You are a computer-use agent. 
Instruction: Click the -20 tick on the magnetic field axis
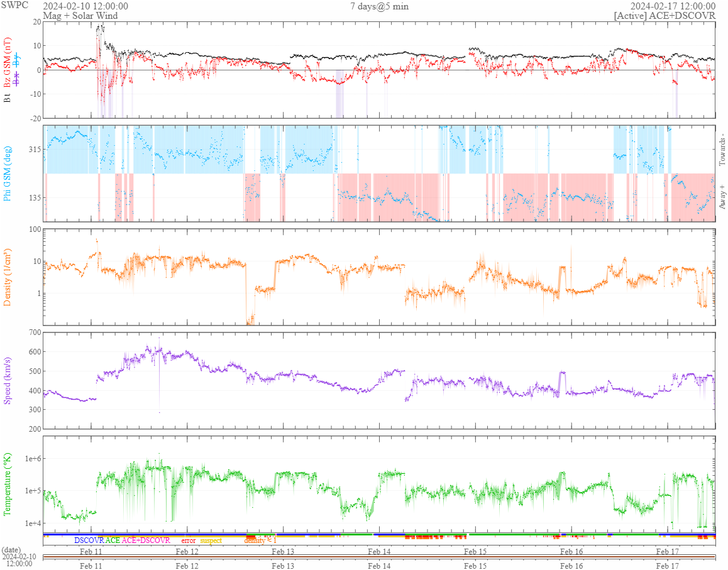36,118
